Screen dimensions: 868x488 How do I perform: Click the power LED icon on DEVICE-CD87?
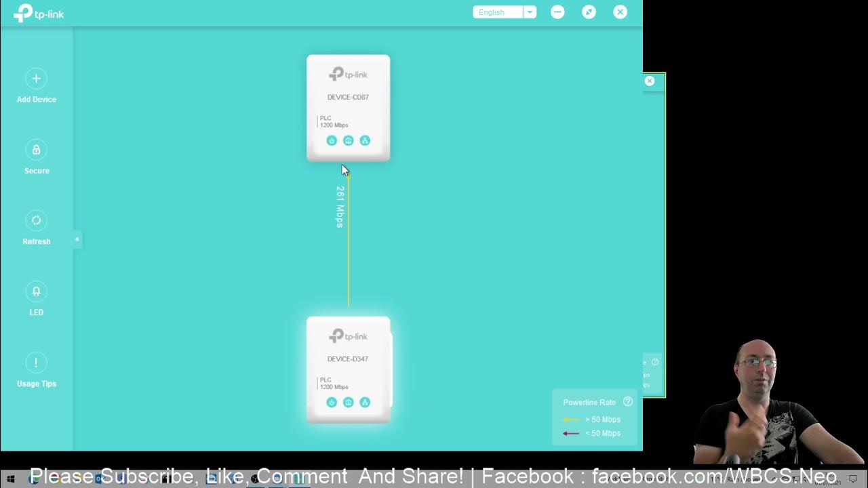click(x=332, y=140)
